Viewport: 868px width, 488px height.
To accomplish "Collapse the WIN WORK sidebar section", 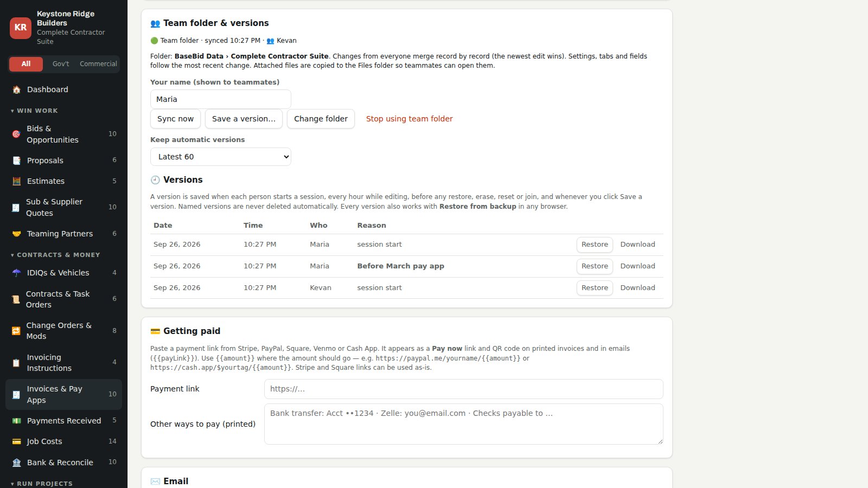I will [x=34, y=111].
